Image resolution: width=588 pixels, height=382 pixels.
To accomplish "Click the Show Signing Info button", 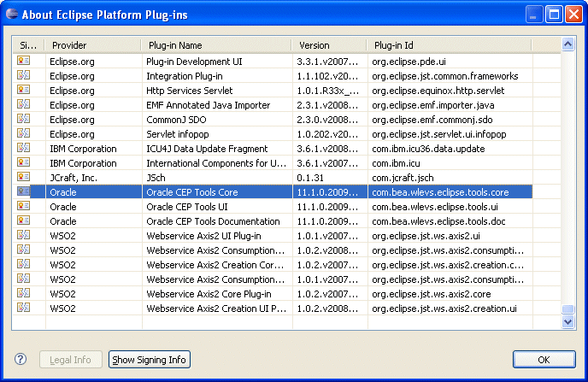I will pos(150,360).
